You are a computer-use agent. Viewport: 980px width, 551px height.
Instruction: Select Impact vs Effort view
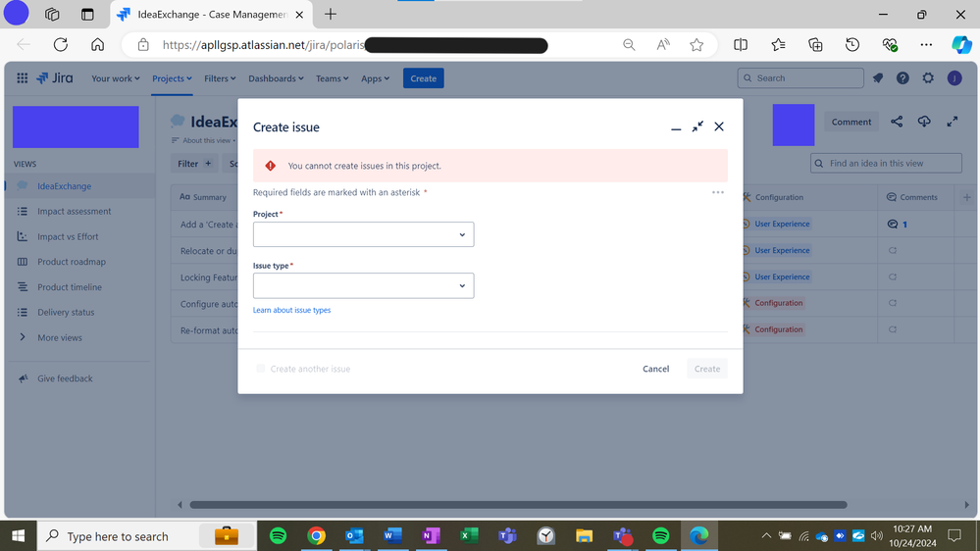(68, 236)
